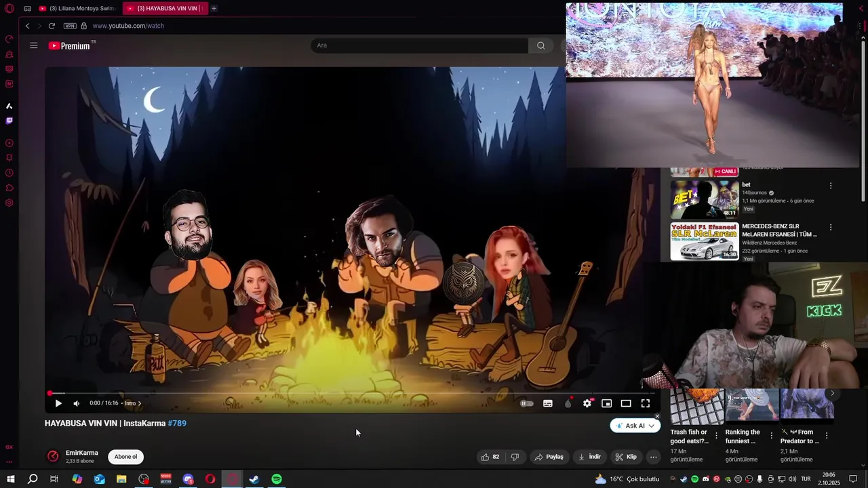Open Twitch in Opera sidebar

9,121
